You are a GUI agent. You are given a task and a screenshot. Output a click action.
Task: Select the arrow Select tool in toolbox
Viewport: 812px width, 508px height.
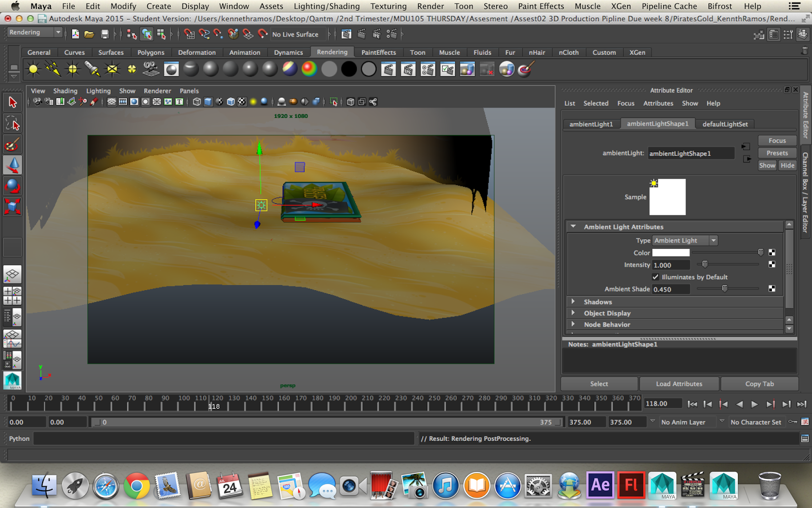[13, 102]
